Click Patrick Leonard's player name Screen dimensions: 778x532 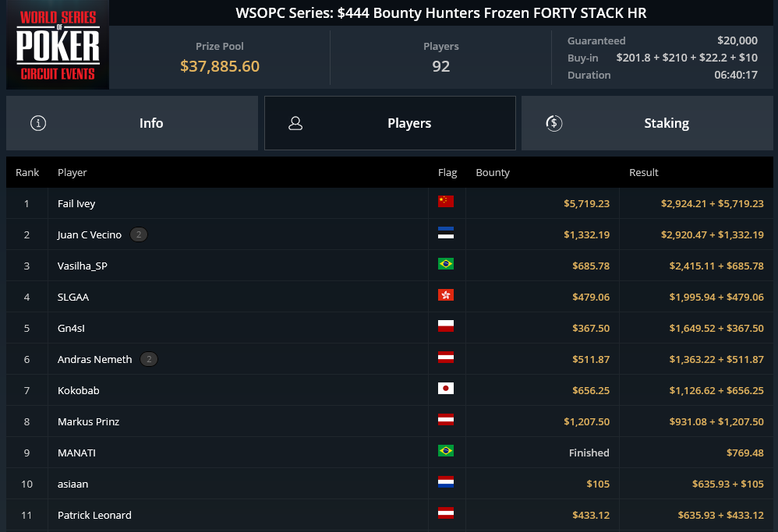(94, 515)
